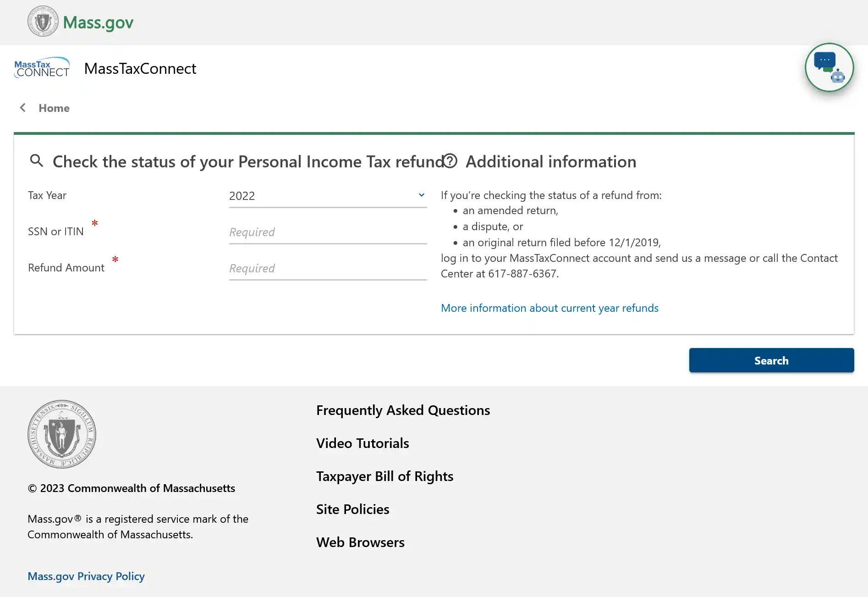868x597 pixels.
Task: Select the Tax Year 2022 field
Action: pos(321,196)
